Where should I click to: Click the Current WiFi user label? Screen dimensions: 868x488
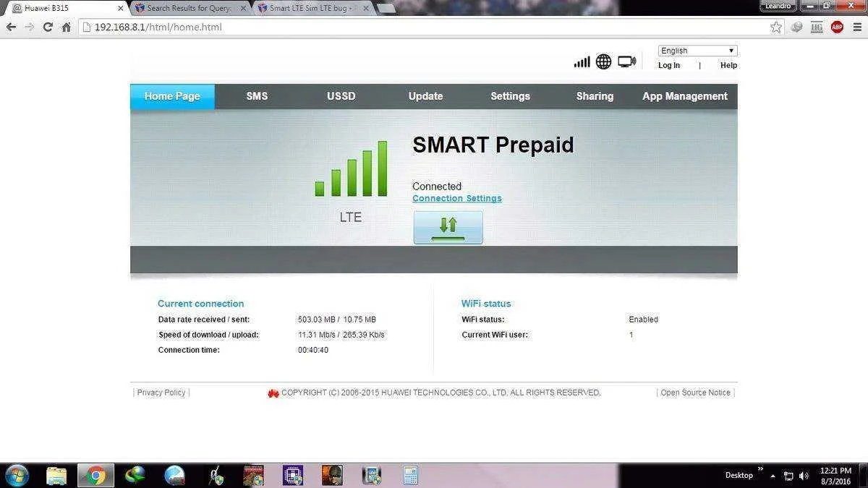[x=495, y=335]
